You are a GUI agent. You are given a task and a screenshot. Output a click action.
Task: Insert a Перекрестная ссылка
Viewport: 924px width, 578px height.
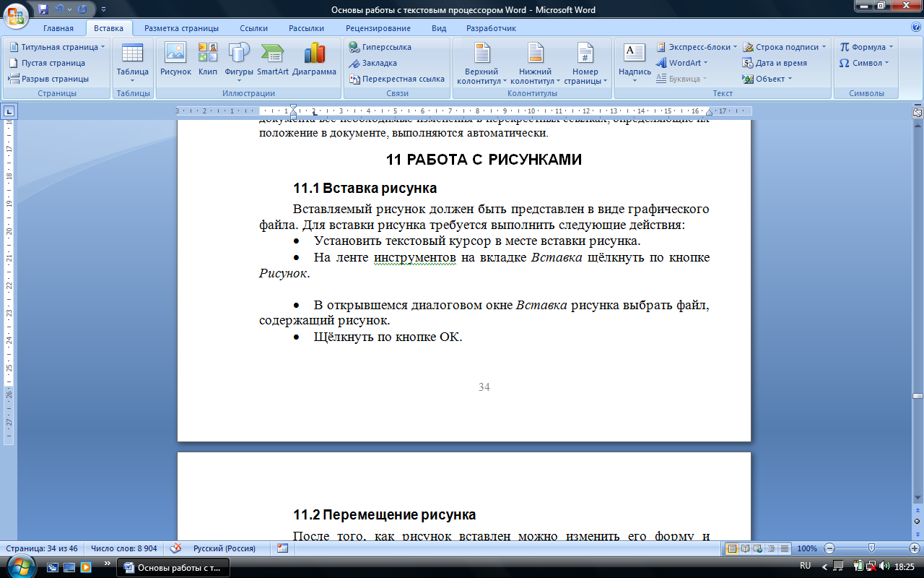(396, 79)
